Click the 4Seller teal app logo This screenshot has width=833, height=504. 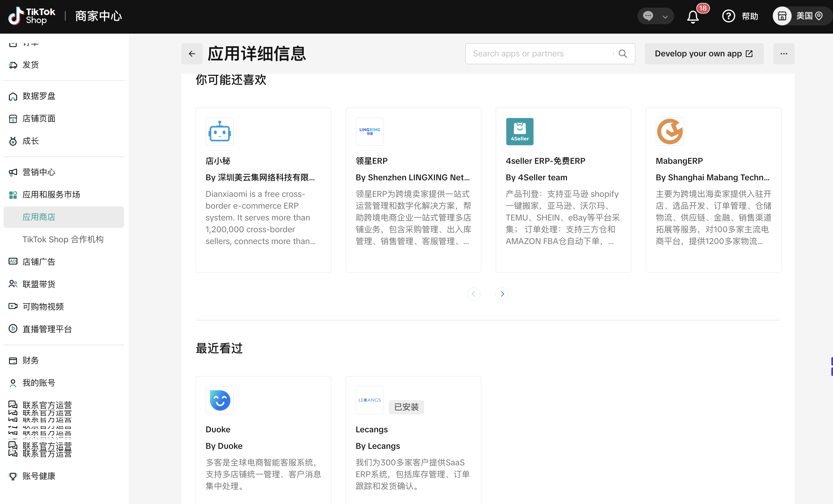(519, 131)
